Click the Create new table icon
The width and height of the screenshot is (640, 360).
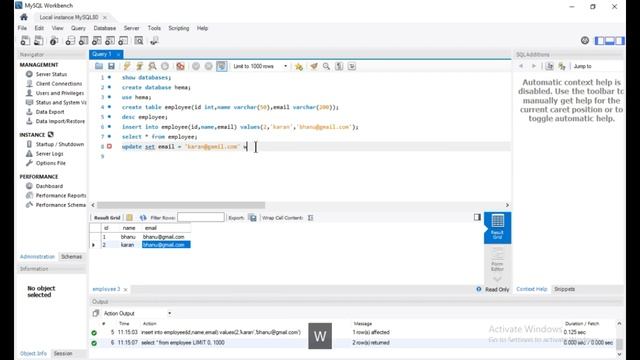[83, 40]
